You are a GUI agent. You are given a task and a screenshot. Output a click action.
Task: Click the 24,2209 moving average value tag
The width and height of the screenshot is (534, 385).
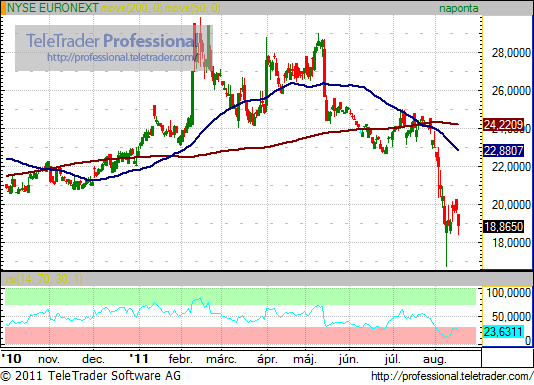pyautogui.click(x=503, y=125)
